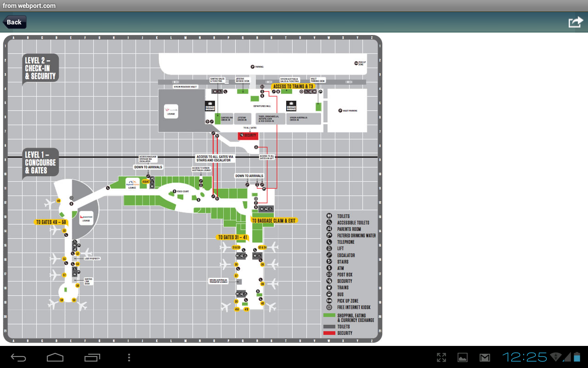Image resolution: width=588 pixels, height=368 pixels.
Task: Tap the 'Access to All Gates via Lift' label
Action: tap(267, 157)
